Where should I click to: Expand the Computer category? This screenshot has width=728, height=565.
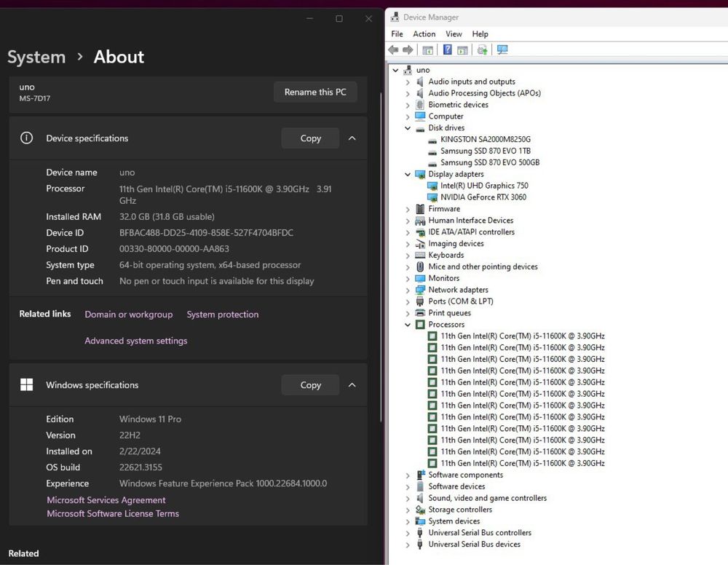point(408,117)
